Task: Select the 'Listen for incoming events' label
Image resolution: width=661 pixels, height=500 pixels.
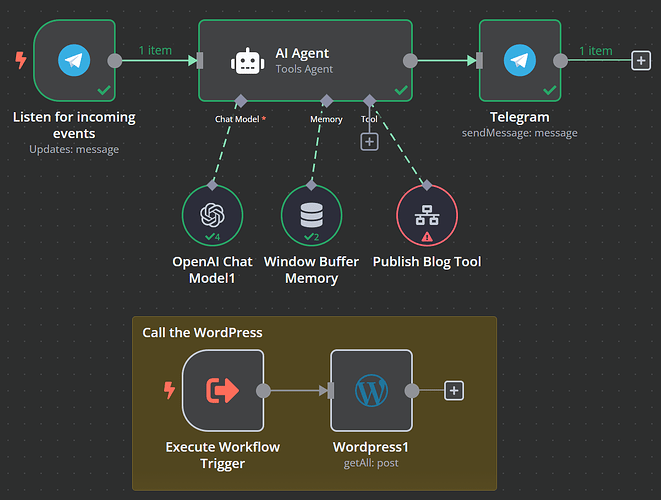Action: click(74, 125)
